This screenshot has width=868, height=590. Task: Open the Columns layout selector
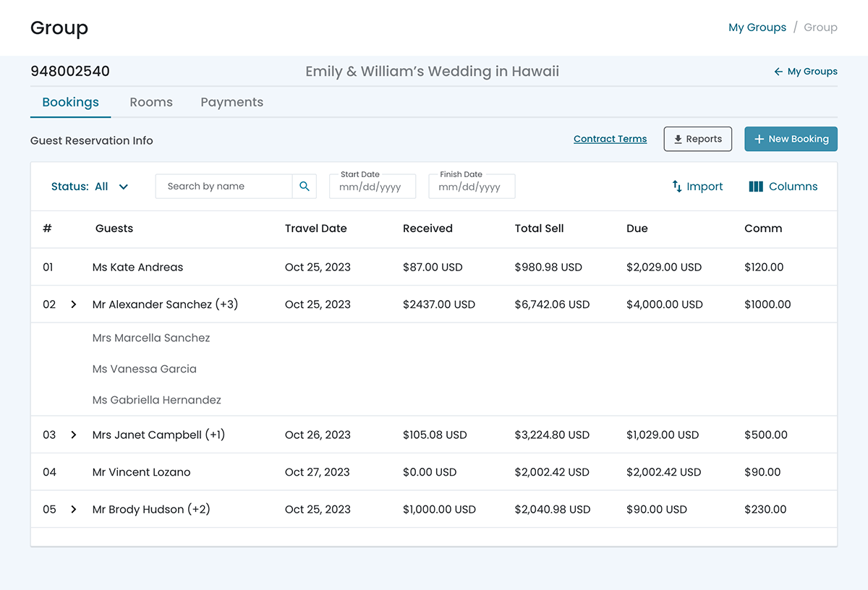point(783,187)
